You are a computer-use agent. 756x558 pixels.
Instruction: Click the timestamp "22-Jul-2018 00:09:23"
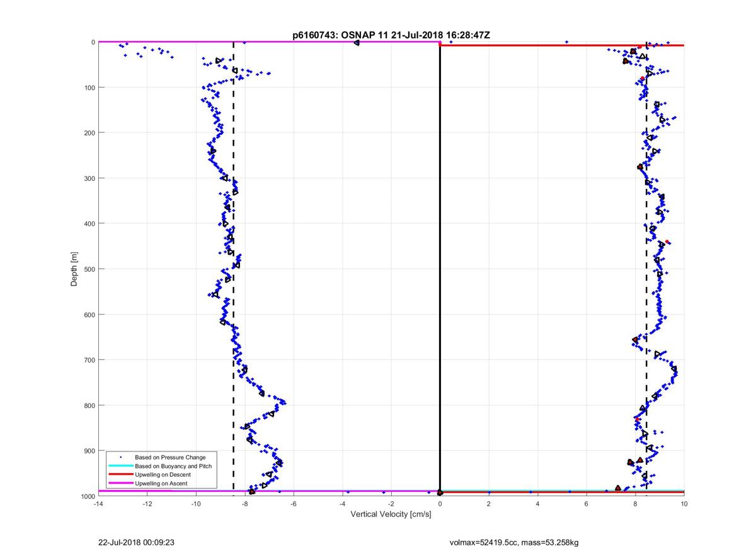tap(136, 542)
